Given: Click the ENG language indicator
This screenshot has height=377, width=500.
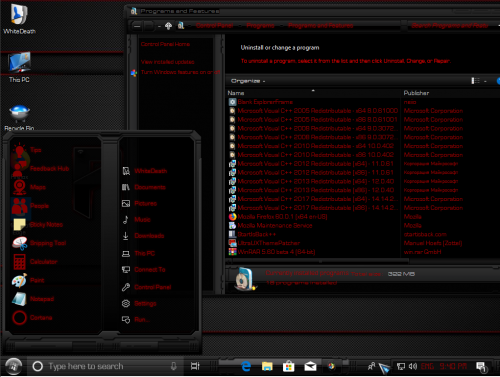Looking at the screenshot, I should pyautogui.click(x=427, y=366).
